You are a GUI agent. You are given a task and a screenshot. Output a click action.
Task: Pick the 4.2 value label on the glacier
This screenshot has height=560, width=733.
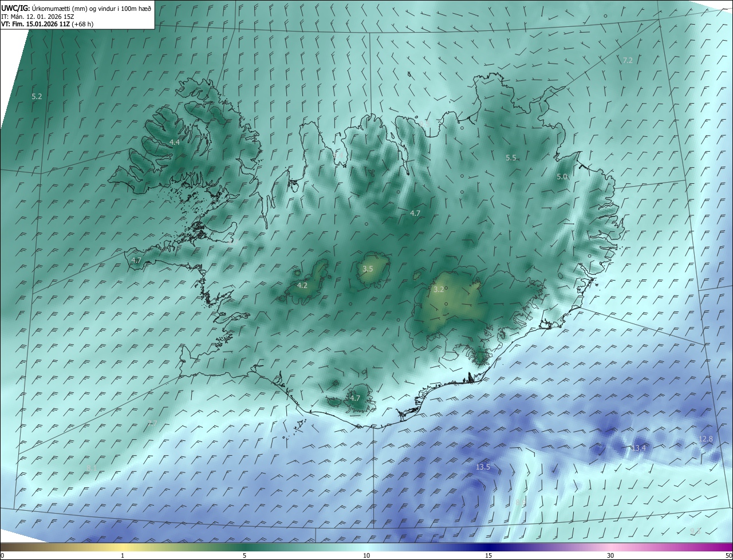click(x=302, y=285)
